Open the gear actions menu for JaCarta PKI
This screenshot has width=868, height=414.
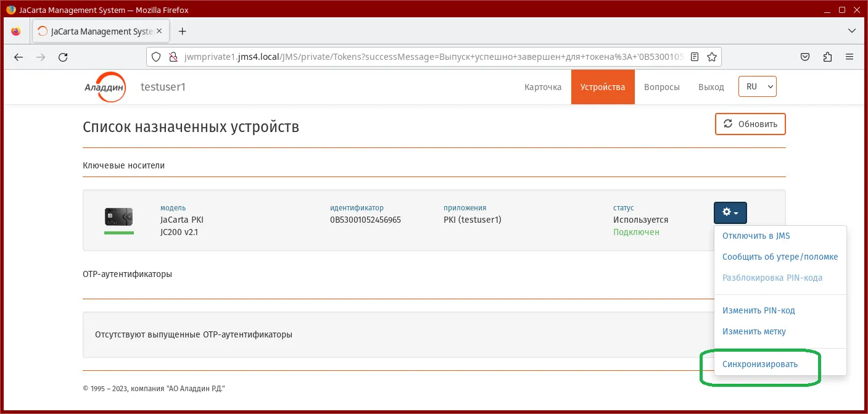[x=730, y=212]
